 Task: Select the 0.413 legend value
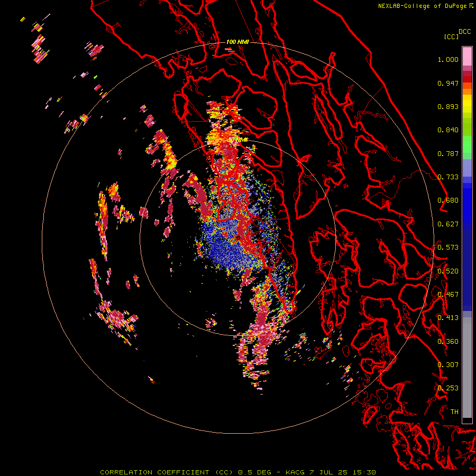tap(448, 318)
